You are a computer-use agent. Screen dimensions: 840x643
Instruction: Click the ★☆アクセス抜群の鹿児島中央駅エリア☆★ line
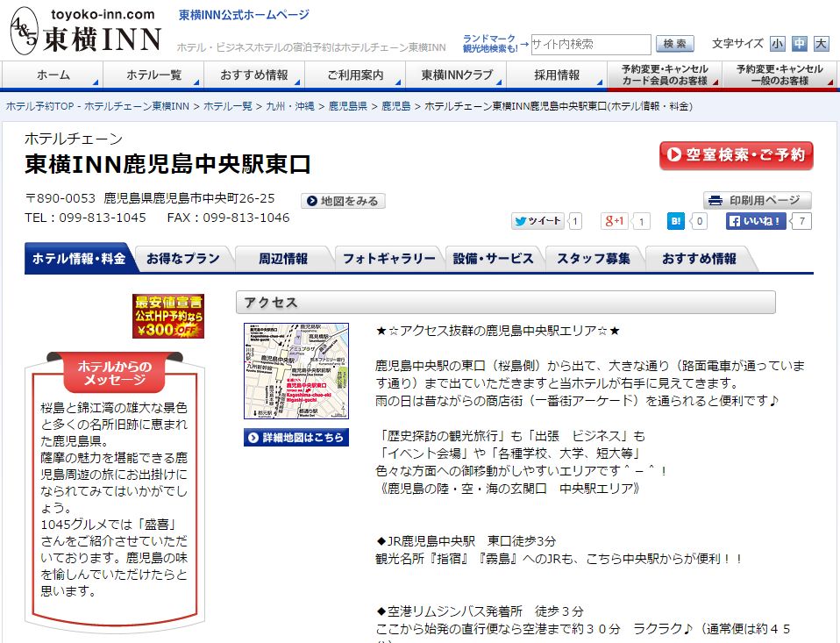tap(498, 331)
